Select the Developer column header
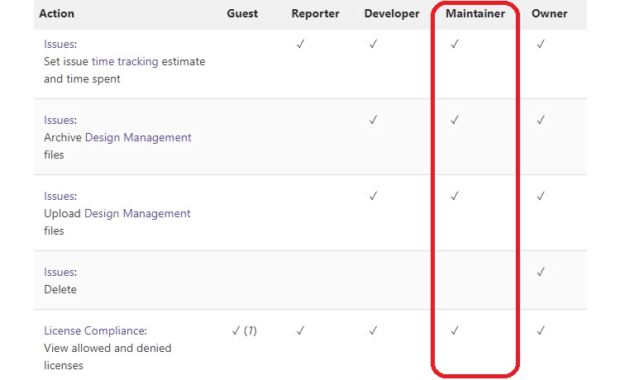The height and width of the screenshot is (380, 620). (391, 13)
